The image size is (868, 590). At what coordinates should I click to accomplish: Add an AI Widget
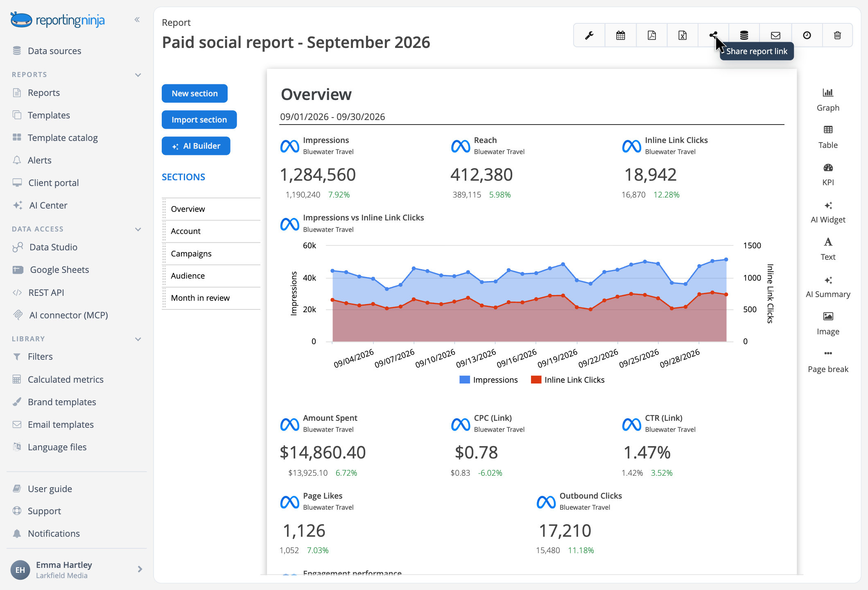click(828, 212)
